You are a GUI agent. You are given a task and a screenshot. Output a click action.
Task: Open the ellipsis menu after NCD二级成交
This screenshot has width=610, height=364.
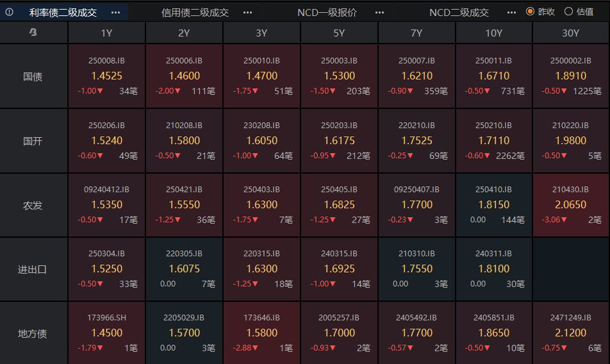[x=511, y=12]
